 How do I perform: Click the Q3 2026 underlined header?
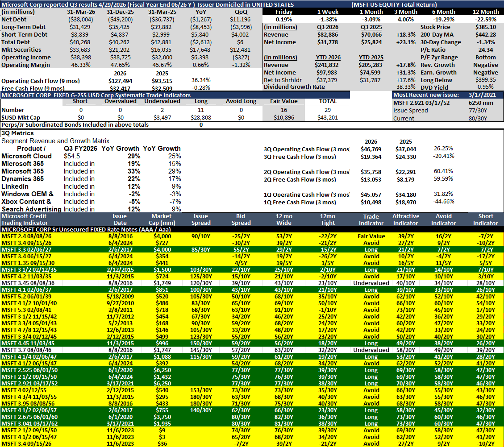point(328,27)
